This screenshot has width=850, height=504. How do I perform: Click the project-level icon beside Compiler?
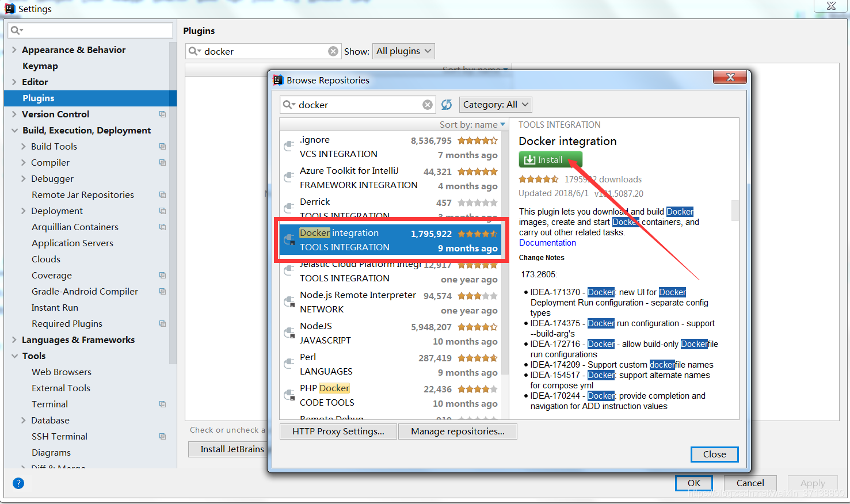click(x=162, y=162)
